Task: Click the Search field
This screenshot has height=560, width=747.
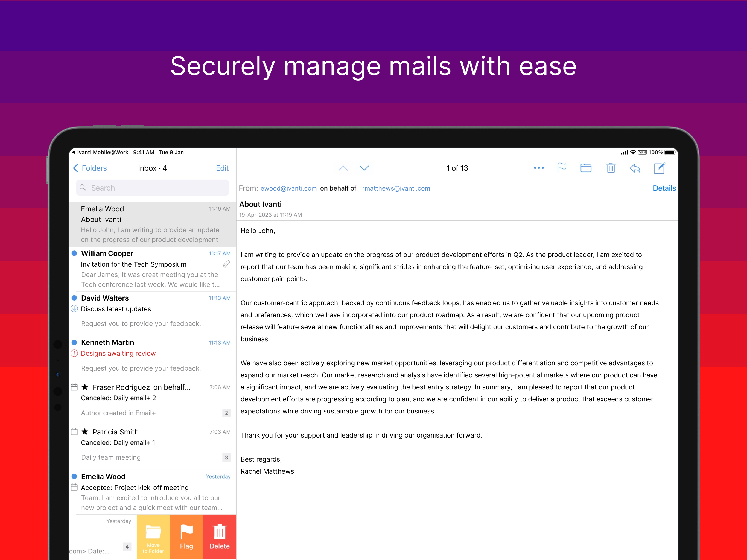Action: pos(153,188)
